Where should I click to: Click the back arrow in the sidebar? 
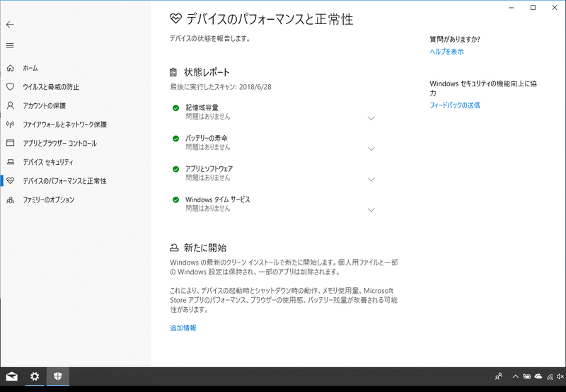tap(10, 25)
